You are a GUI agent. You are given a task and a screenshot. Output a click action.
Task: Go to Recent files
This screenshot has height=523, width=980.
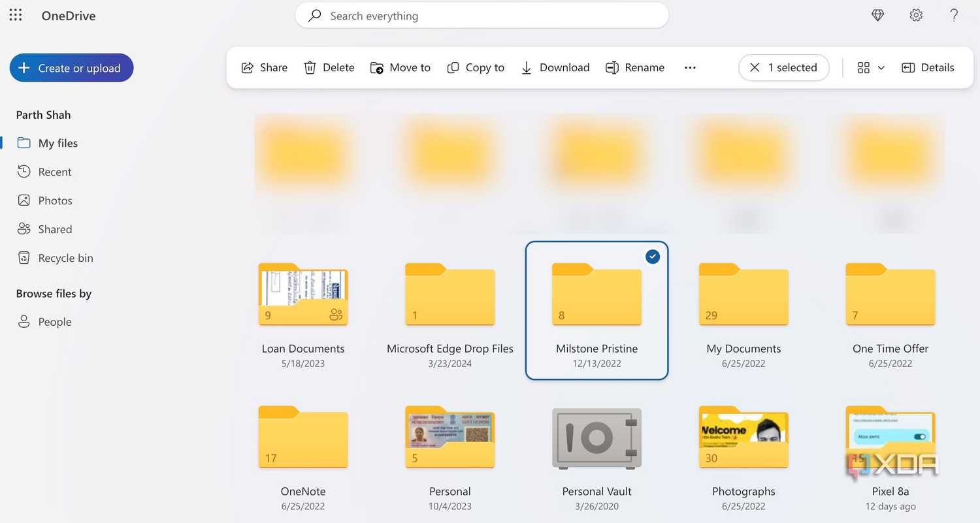pos(44,172)
